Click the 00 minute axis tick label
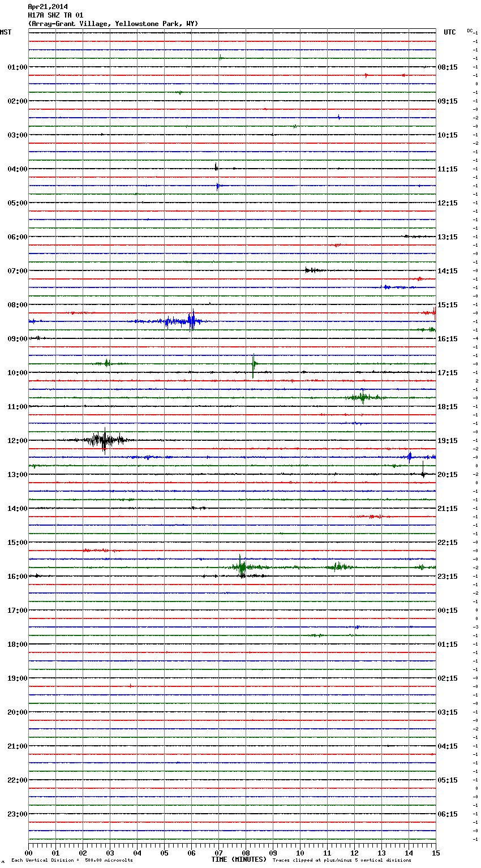 tap(28, 853)
